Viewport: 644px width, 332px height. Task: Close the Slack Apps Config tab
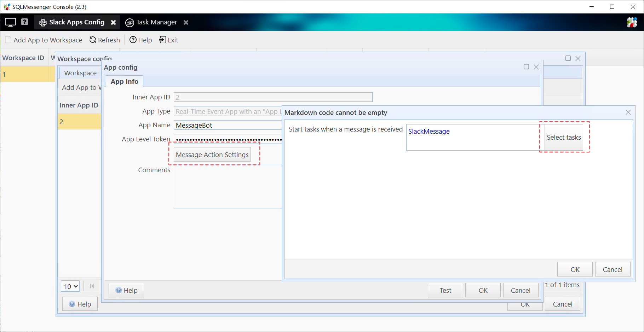[x=113, y=22]
